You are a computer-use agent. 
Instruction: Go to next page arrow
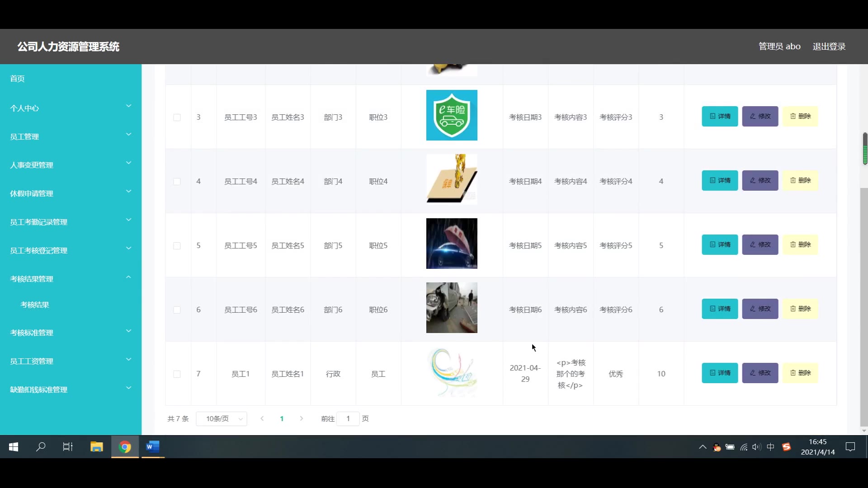pos(302,419)
